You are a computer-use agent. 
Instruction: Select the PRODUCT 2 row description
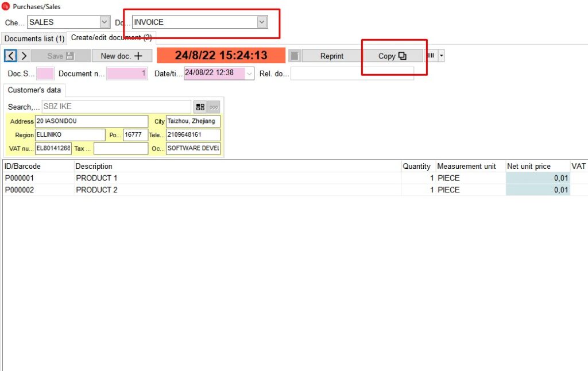96,190
